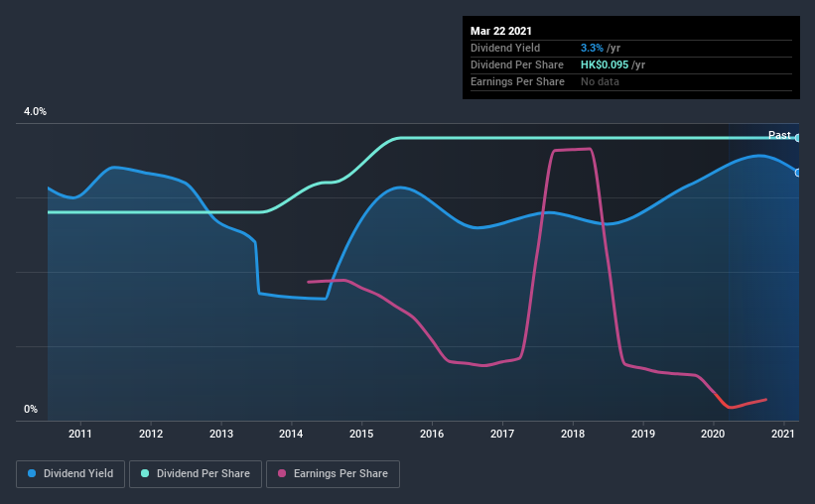Viewport: 815px width, 504px height.
Task: Click the No data Earnings Per Share value
Action: pos(600,81)
